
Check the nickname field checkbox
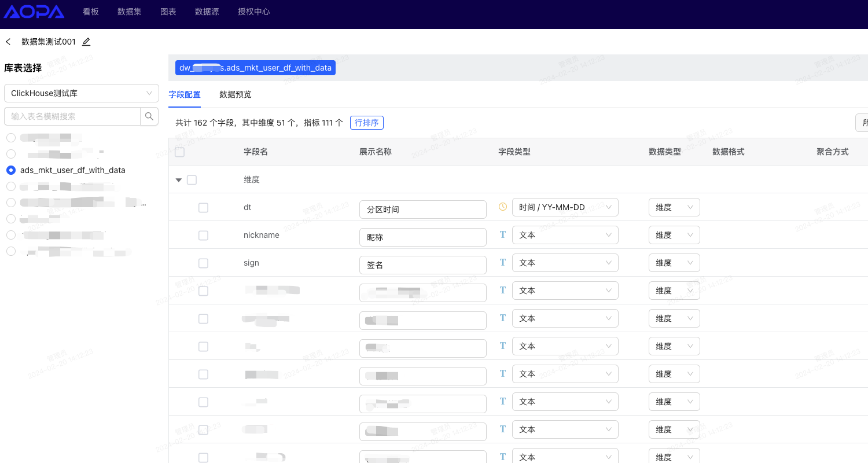(x=203, y=235)
